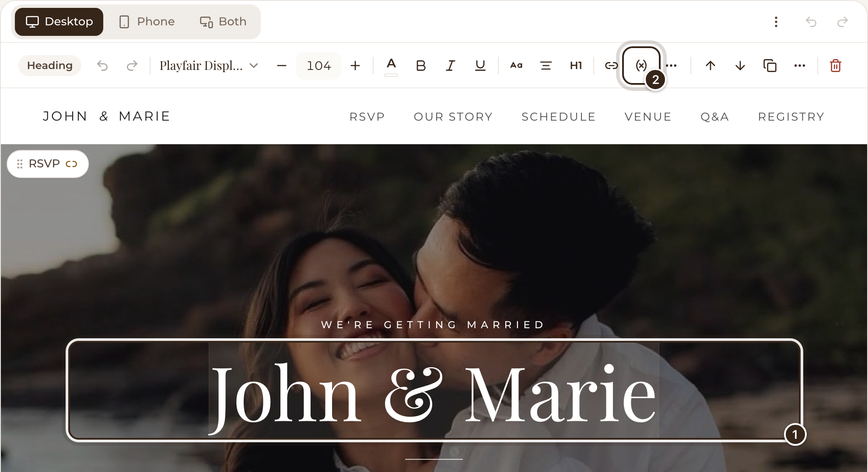868x472 pixels.
Task: Add a link with the chain icon
Action: [611, 66]
